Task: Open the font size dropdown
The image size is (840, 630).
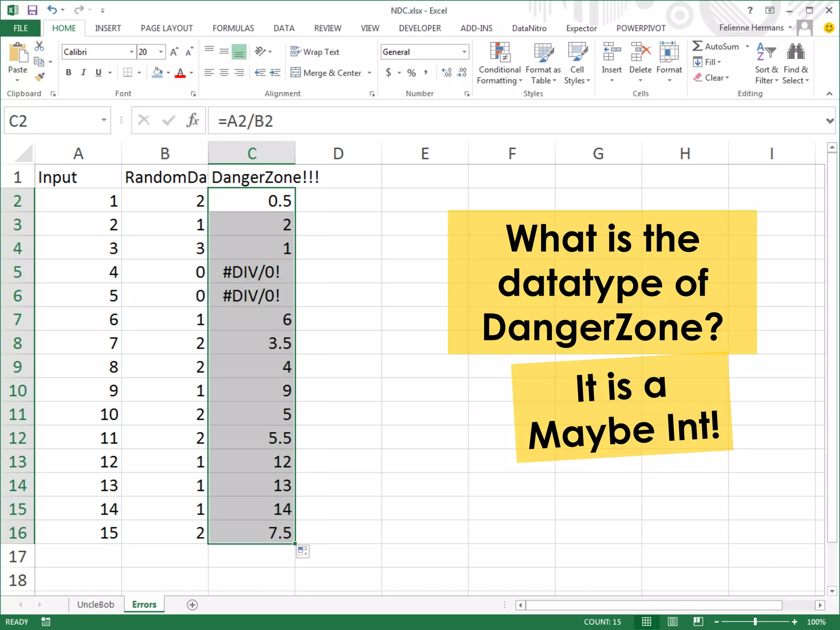Action: [161, 52]
